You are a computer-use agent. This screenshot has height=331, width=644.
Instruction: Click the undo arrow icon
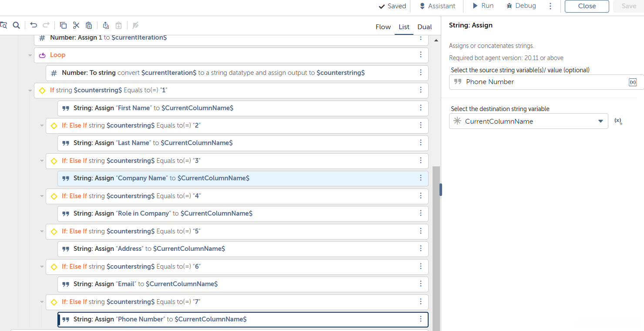tap(34, 25)
